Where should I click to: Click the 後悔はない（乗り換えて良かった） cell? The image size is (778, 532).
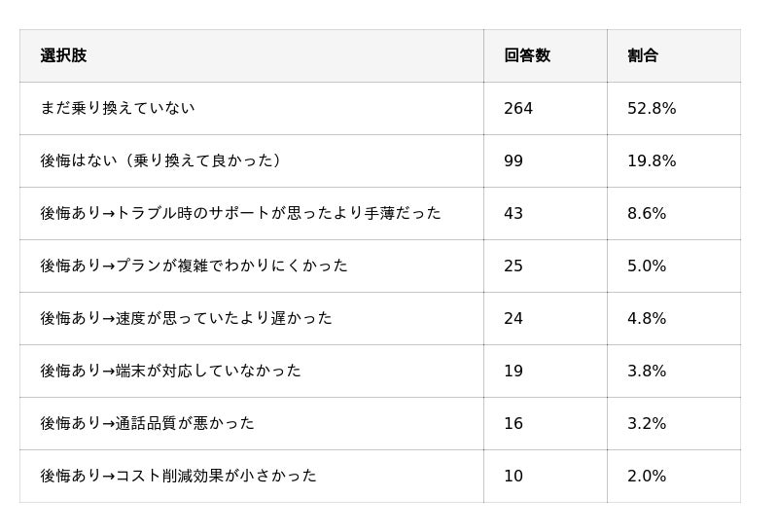pyautogui.click(x=161, y=161)
